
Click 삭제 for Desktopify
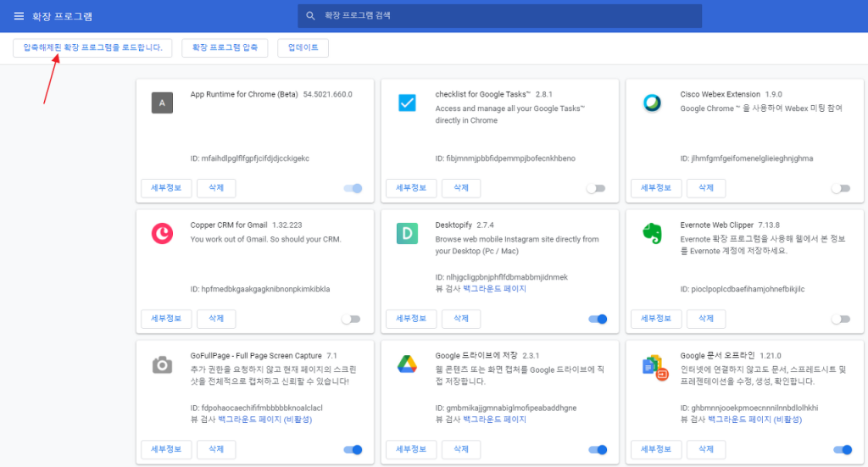click(x=461, y=319)
